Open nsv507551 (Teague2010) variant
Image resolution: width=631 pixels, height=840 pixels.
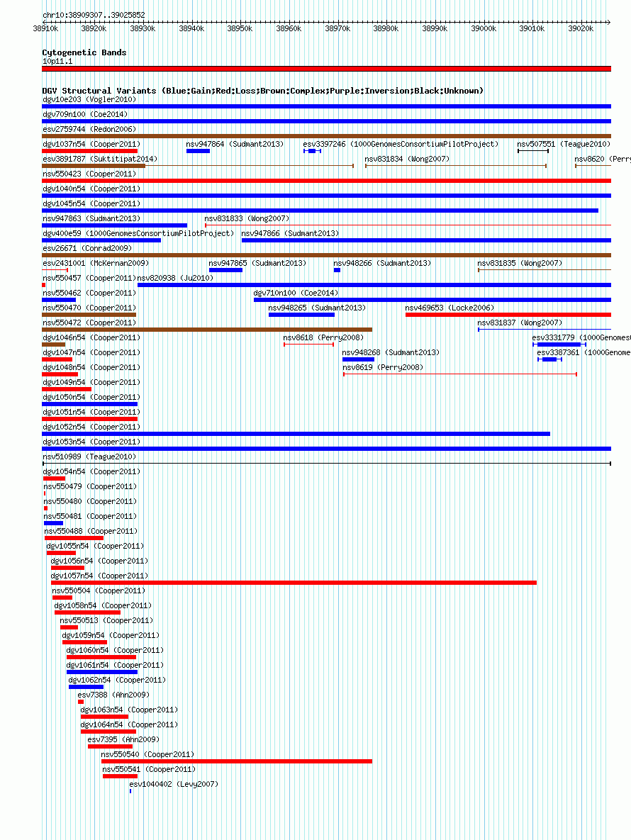click(563, 145)
